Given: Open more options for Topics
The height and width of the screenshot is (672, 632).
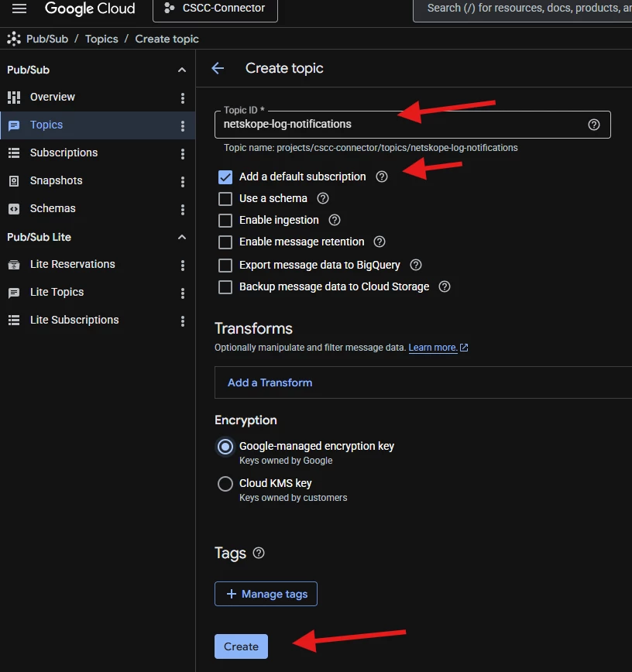Looking at the screenshot, I should tap(183, 126).
